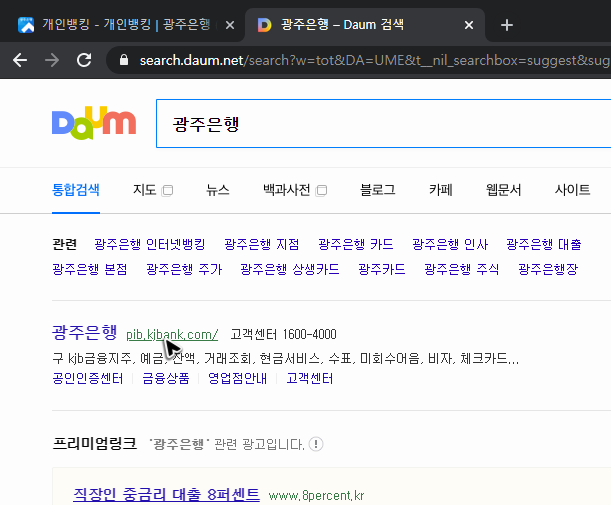
Task: Select the 고객센터 1600-4000 phone text
Action: click(x=283, y=334)
